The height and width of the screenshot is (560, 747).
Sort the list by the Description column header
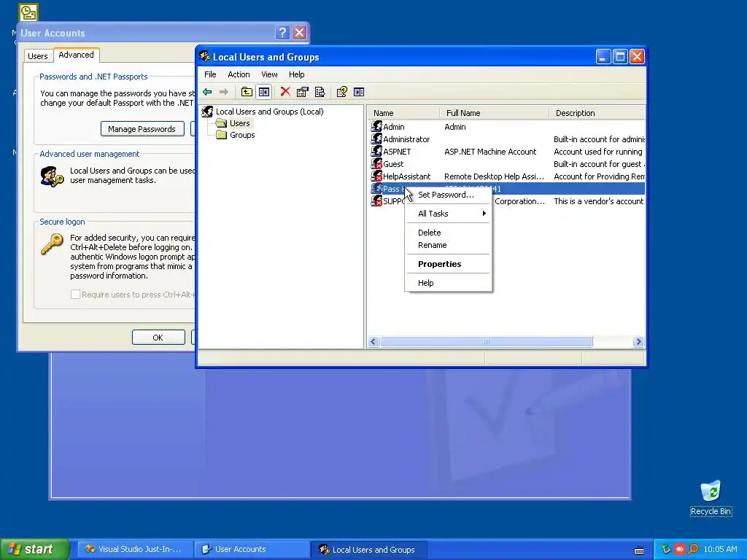(x=597, y=113)
